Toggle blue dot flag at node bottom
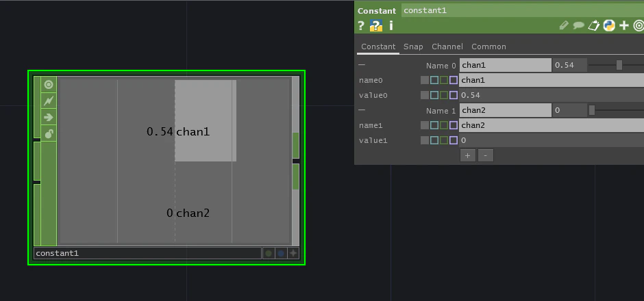 point(281,253)
